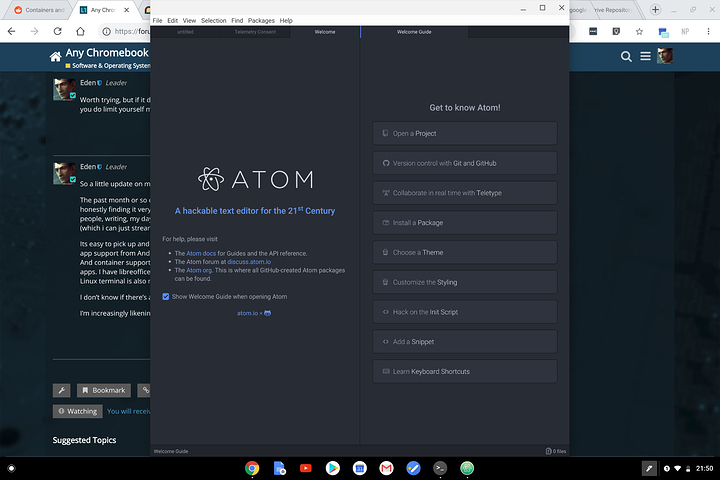Open the Atom docs link
Screen dimensions: 720x480
point(201,254)
